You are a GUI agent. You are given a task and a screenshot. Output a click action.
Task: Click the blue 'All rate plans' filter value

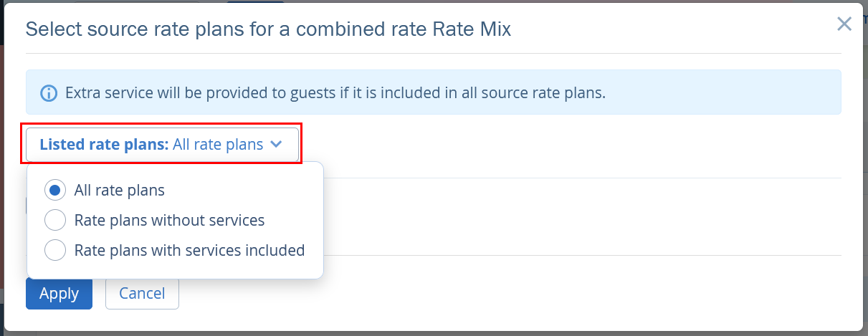point(218,145)
